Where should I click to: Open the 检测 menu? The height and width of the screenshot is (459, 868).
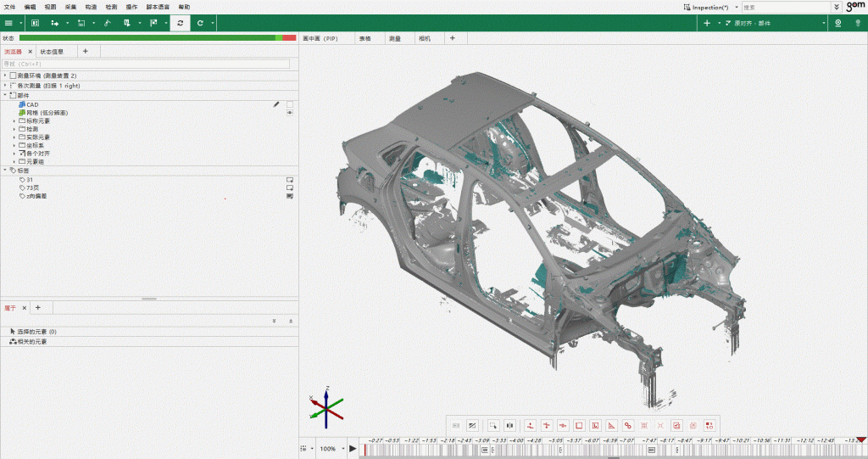[x=111, y=7]
